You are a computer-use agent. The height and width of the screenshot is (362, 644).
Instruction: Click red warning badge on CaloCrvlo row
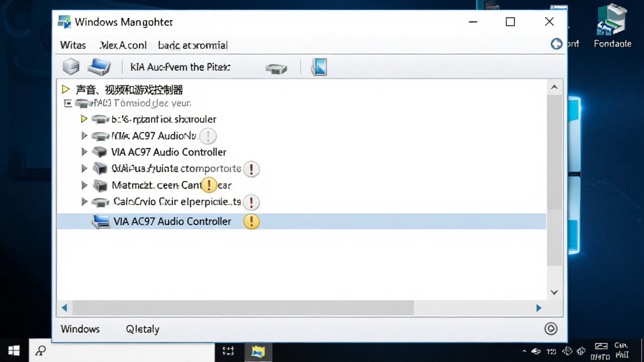(251, 202)
